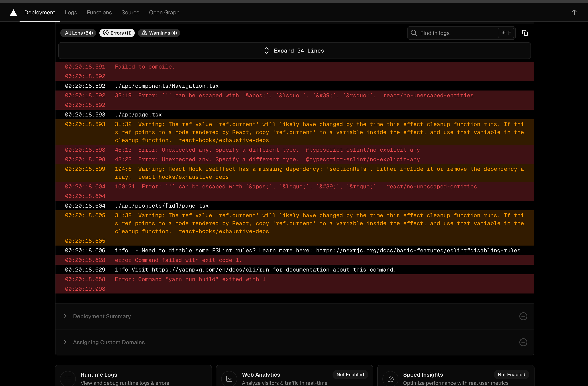Click Assigning Custom Domains circle status icon
The image size is (588, 386).
click(523, 342)
